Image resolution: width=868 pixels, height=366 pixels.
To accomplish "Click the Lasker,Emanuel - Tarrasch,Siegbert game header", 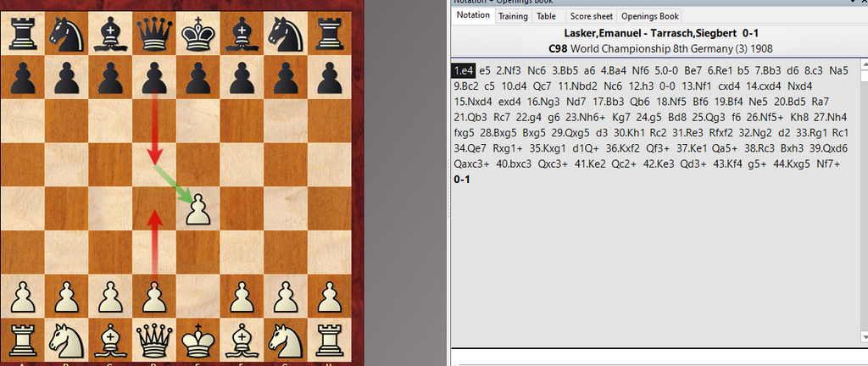I will [x=659, y=34].
